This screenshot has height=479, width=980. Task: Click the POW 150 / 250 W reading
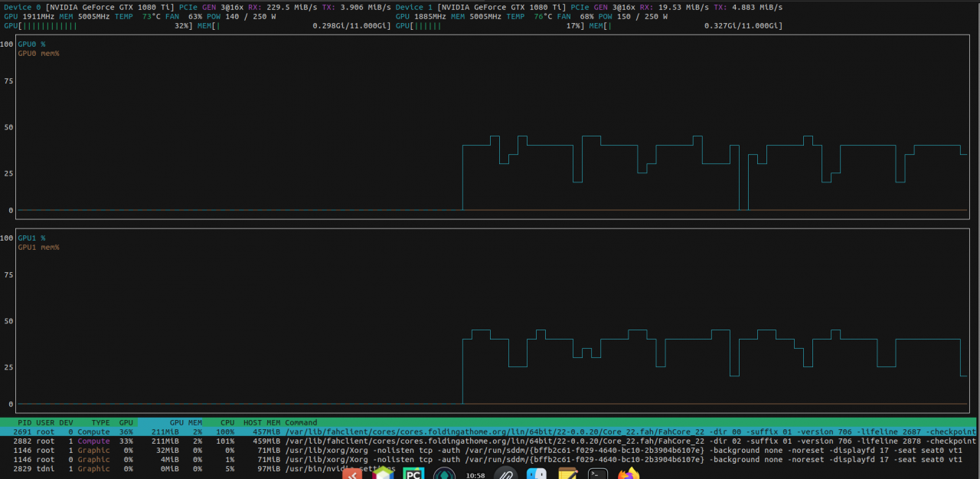point(632,16)
